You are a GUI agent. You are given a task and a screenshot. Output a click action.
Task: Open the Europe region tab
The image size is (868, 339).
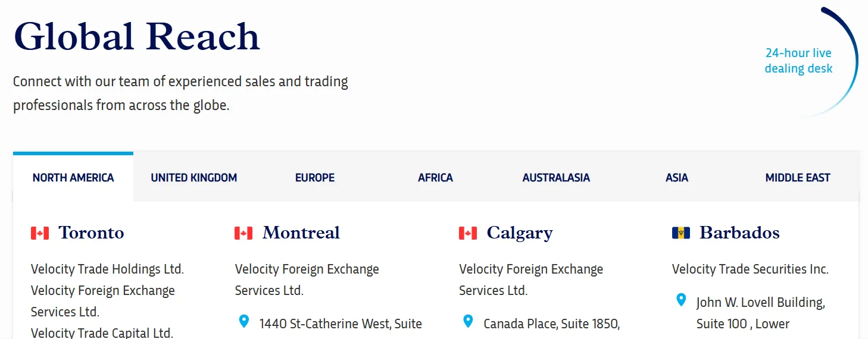point(315,177)
